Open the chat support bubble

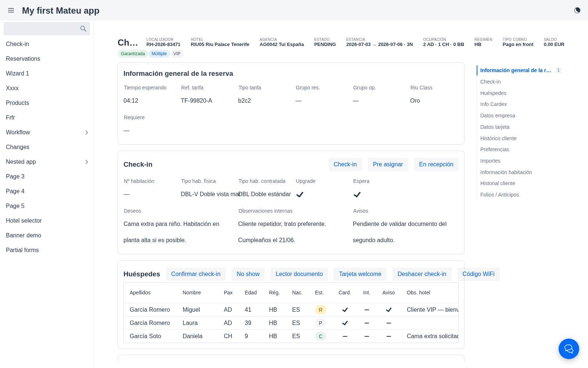click(x=569, y=349)
